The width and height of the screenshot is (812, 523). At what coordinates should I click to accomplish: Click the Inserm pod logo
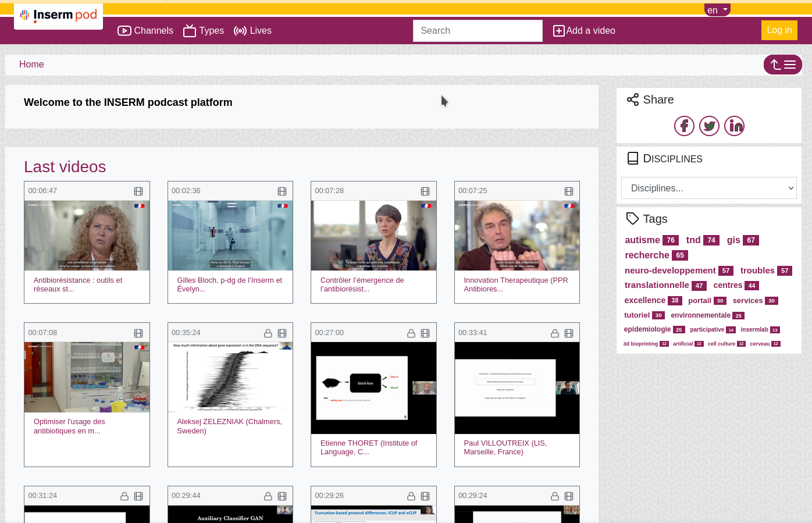59,16
